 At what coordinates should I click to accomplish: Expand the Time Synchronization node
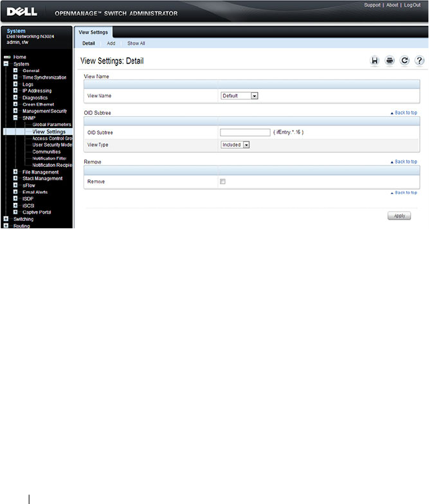(x=15, y=77)
